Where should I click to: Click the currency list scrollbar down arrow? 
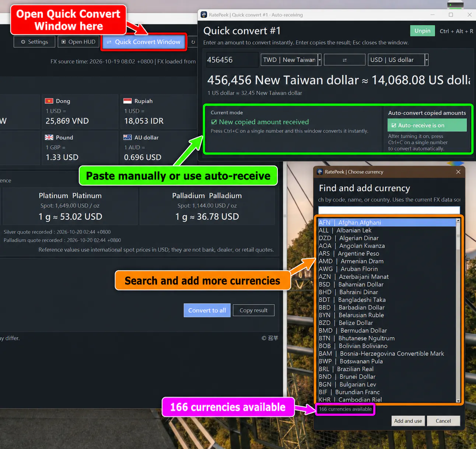tap(458, 400)
